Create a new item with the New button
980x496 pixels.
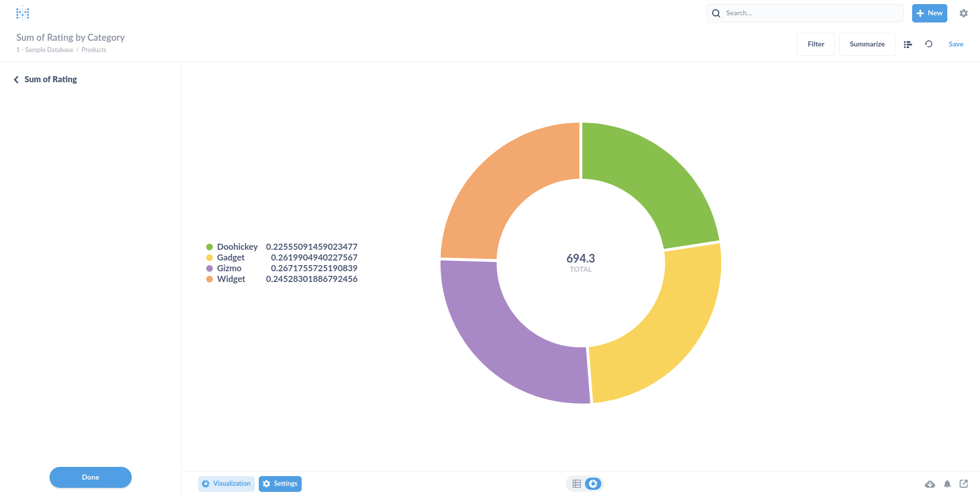coord(929,13)
